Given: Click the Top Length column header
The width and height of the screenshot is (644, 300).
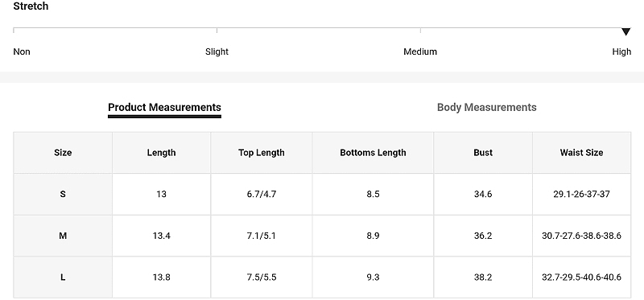Looking at the screenshot, I should [x=261, y=153].
